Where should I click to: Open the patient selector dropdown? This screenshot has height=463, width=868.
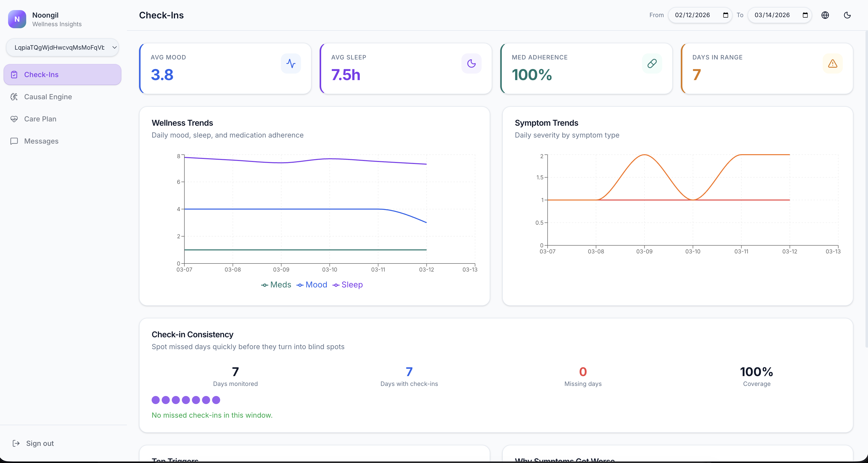(62, 48)
